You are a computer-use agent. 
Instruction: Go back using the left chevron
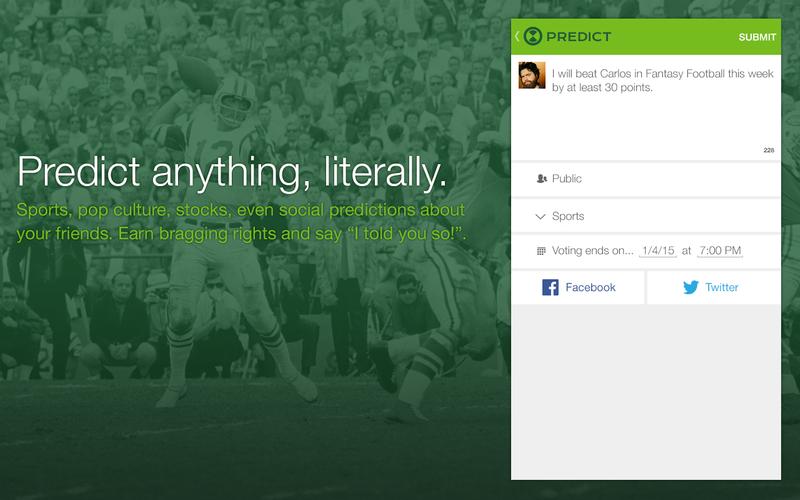516,37
